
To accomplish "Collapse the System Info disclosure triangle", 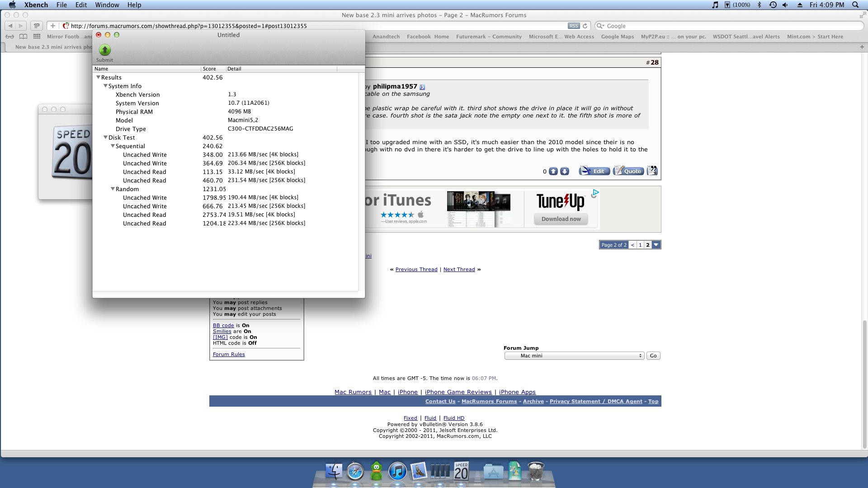I will (105, 86).
